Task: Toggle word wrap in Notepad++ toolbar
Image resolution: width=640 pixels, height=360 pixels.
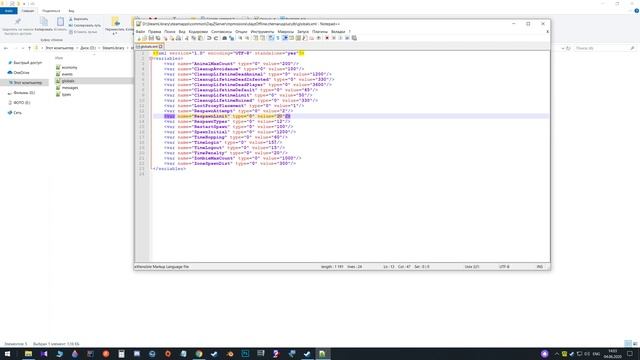Action: coord(271,38)
